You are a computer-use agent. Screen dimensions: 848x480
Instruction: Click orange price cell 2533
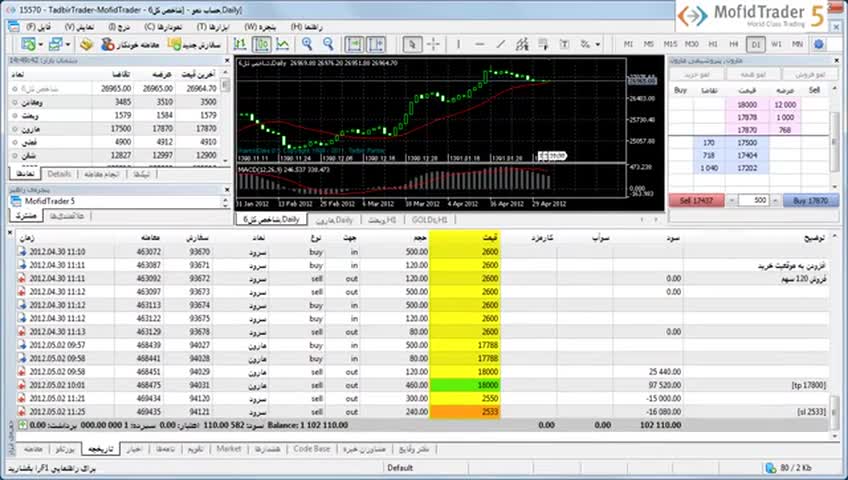point(465,412)
